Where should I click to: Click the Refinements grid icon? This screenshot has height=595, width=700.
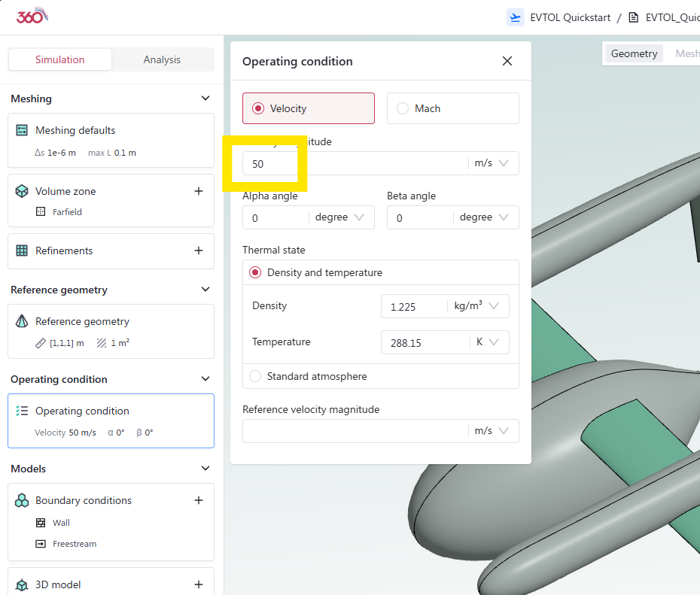[x=22, y=250]
